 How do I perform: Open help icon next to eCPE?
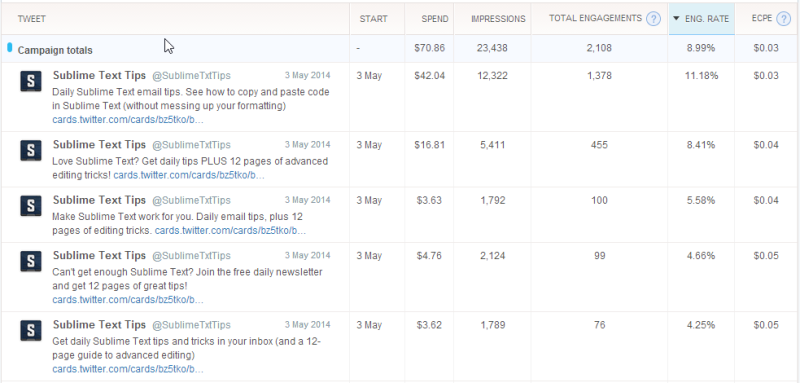[x=783, y=19]
